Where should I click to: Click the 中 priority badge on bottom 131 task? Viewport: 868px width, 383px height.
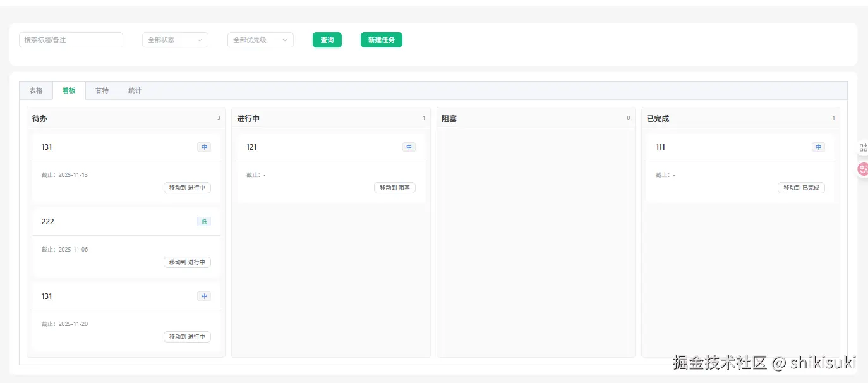click(203, 296)
